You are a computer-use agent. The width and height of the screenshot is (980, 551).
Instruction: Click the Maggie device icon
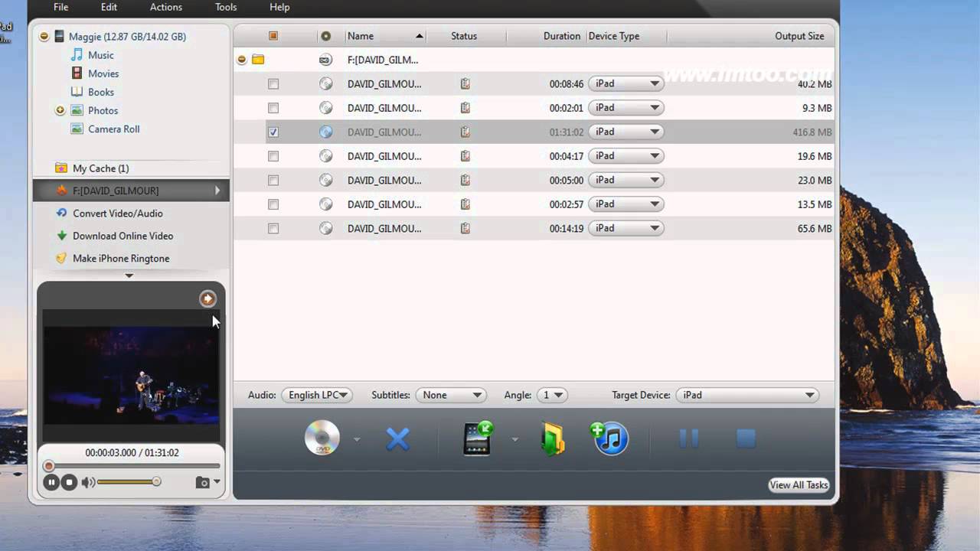click(x=59, y=36)
